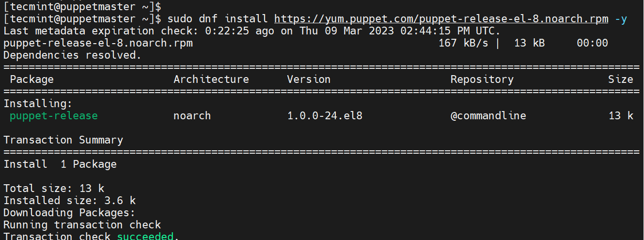Click the 'Package' column header
This screenshot has height=240, width=644.
tap(32, 80)
